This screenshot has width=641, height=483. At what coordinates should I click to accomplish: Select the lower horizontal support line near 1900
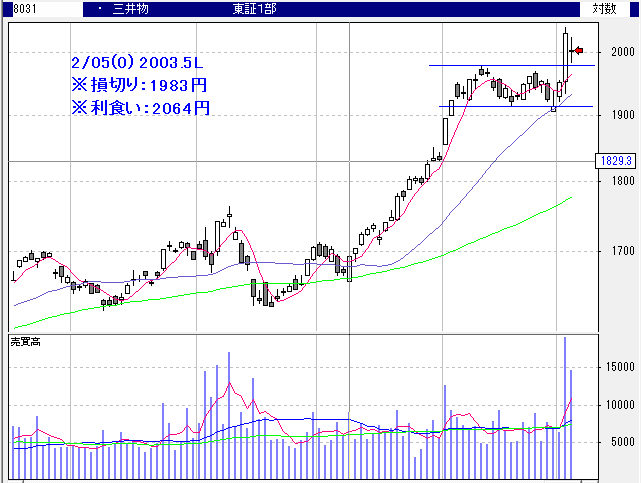[x=480, y=106]
